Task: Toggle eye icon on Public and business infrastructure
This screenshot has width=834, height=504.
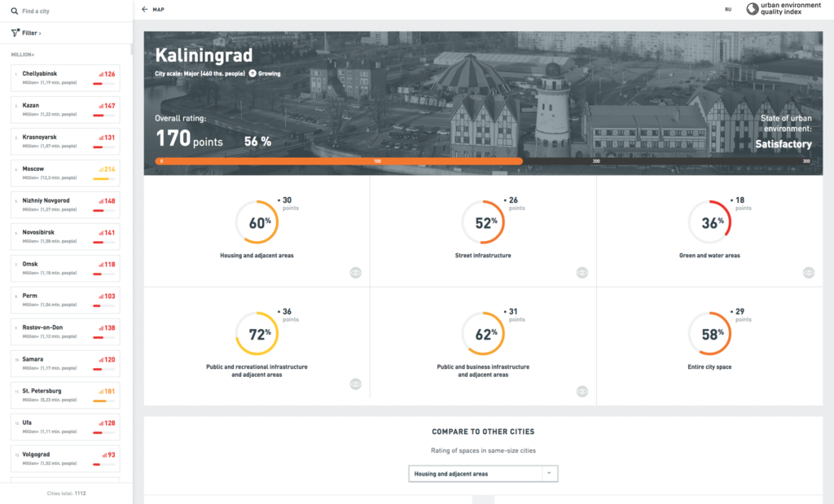Action: pos(582,390)
